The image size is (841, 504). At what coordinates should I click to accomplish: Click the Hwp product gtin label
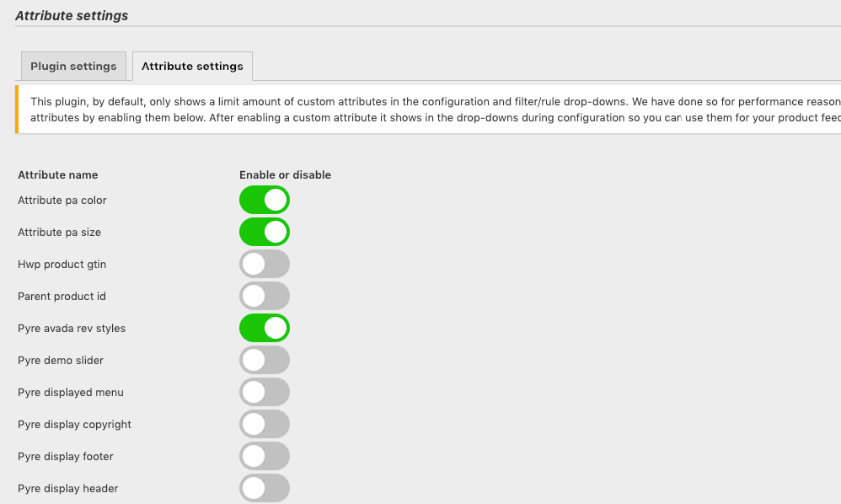point(62,264)
